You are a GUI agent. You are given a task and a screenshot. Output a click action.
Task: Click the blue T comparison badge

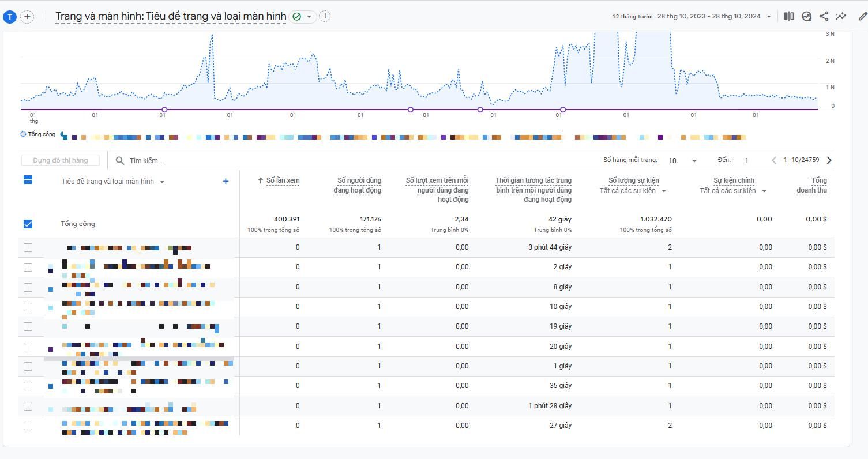9,17
